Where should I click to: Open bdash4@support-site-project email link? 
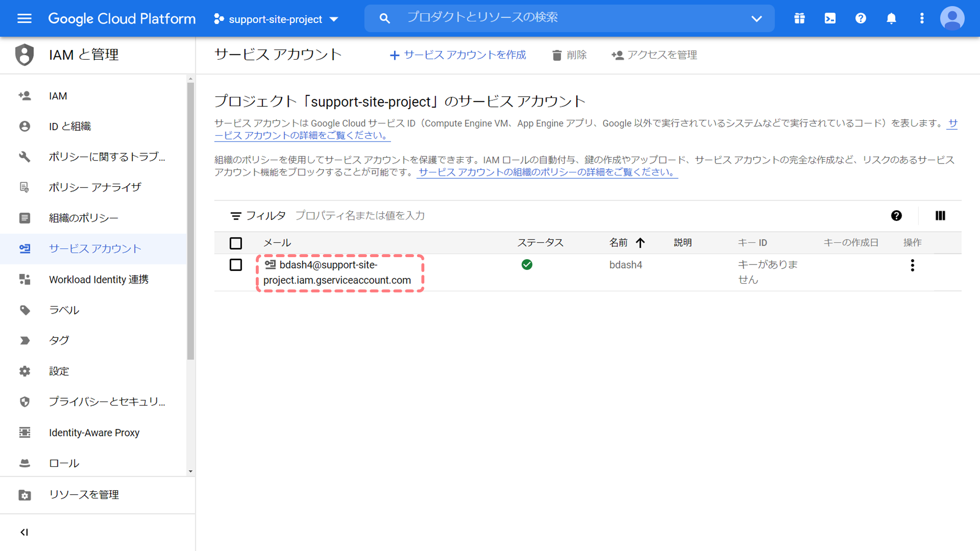point(337,272)
